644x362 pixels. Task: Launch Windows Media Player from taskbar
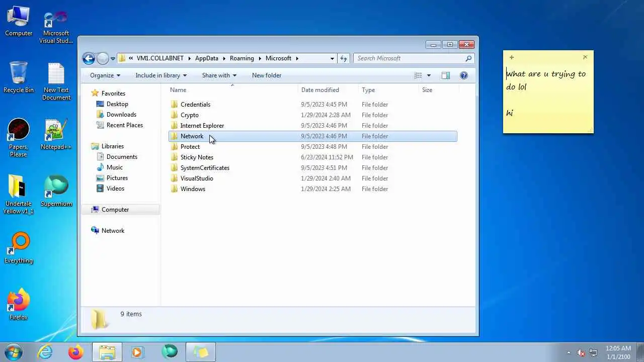137,352
